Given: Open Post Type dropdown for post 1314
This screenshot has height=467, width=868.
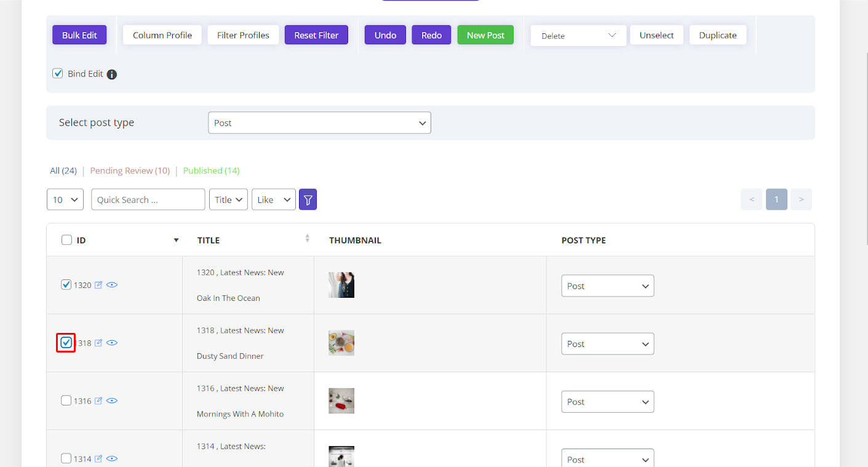Looking at the screenshot, I should (608, 459).
